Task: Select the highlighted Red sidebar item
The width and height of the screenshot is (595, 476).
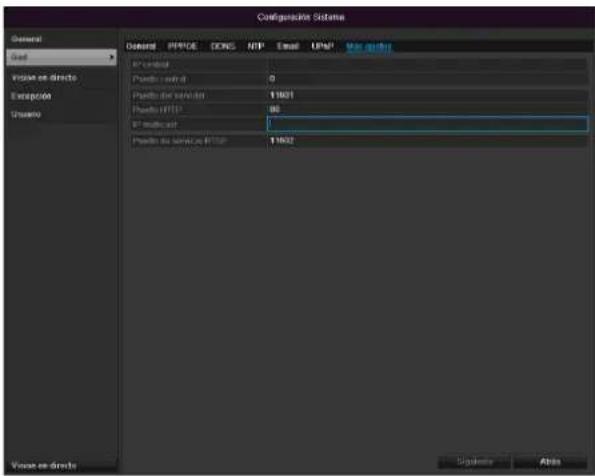Action: pos(61,57)
